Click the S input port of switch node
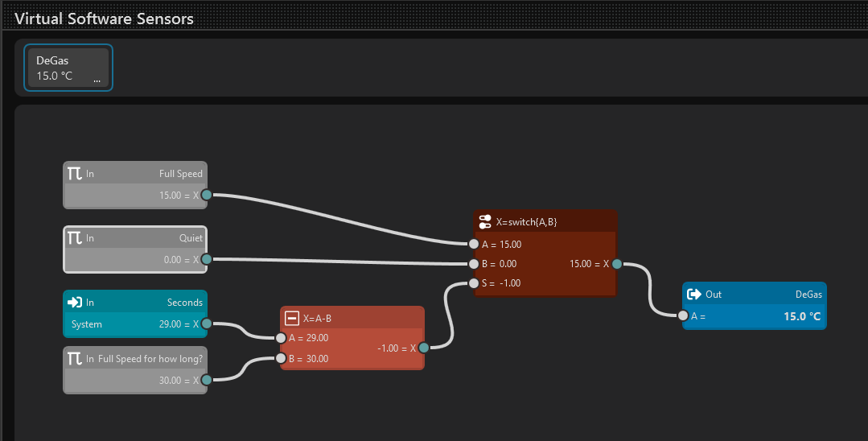Image resolution: width=868 pixels, height=441 pixels. [x=474, y=282]
